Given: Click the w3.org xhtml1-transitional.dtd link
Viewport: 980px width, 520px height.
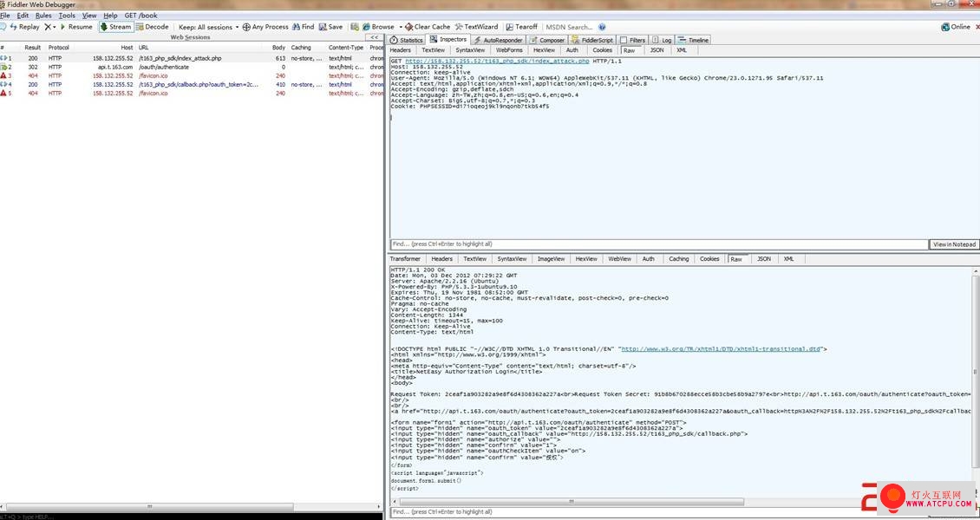Looking at the screenshot, I should point(721,349).
